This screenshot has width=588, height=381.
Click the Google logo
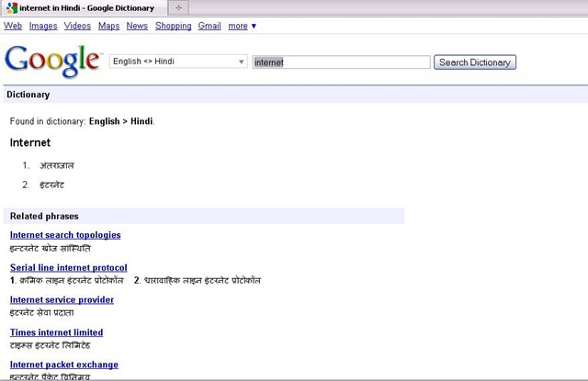(x=52, y=61)
